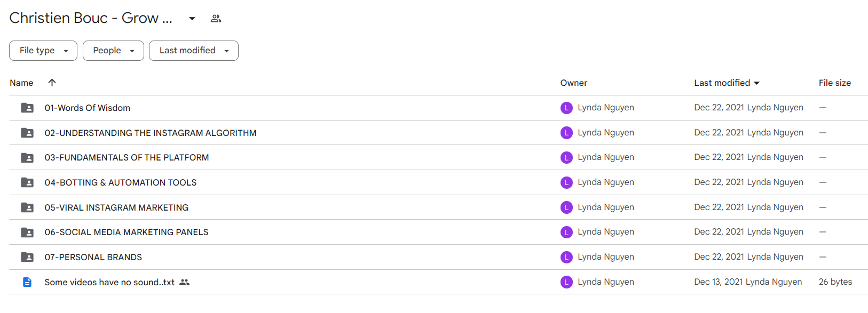The height and width of the screenshot is (313, 868).
Task: Click the text document icon for Some videos file
Action: [x=27, y=282]
